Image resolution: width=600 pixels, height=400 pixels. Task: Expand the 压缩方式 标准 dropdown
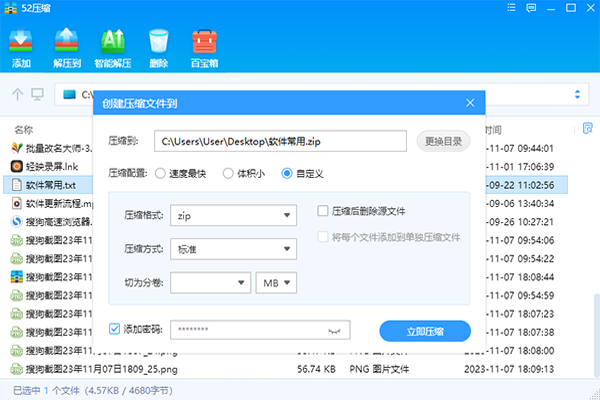coord(232,249)
